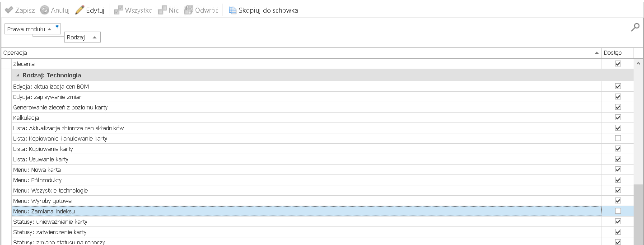The width and height of the screenshot is (644, 245).
Task: Uncheck Dostęp for Kalkulacja
Action: pos(618,118)
